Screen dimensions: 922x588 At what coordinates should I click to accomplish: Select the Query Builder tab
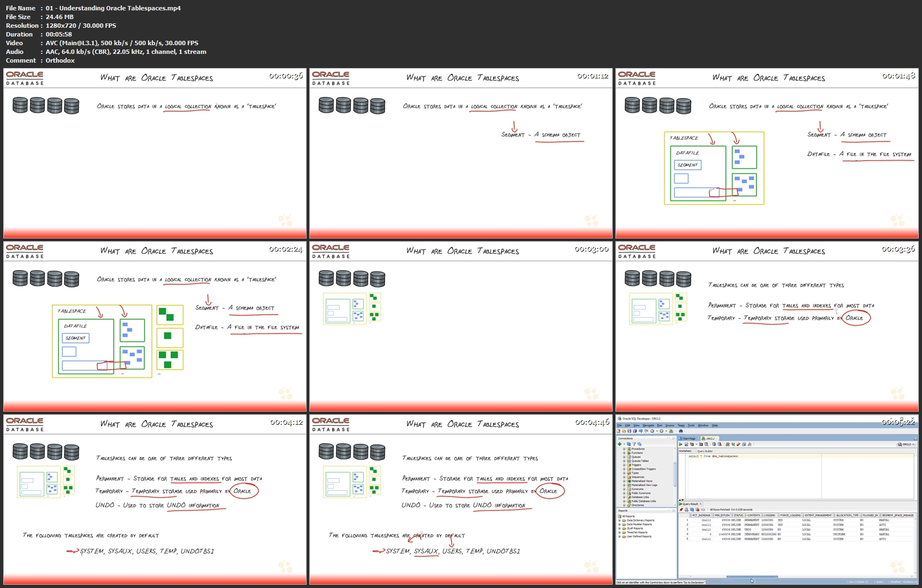[705, 451]
